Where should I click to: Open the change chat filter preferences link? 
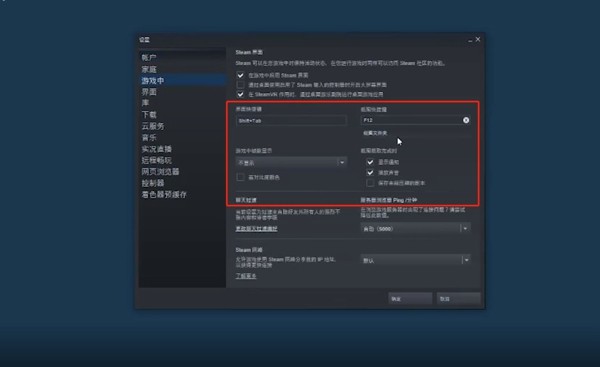pos(256,228)
